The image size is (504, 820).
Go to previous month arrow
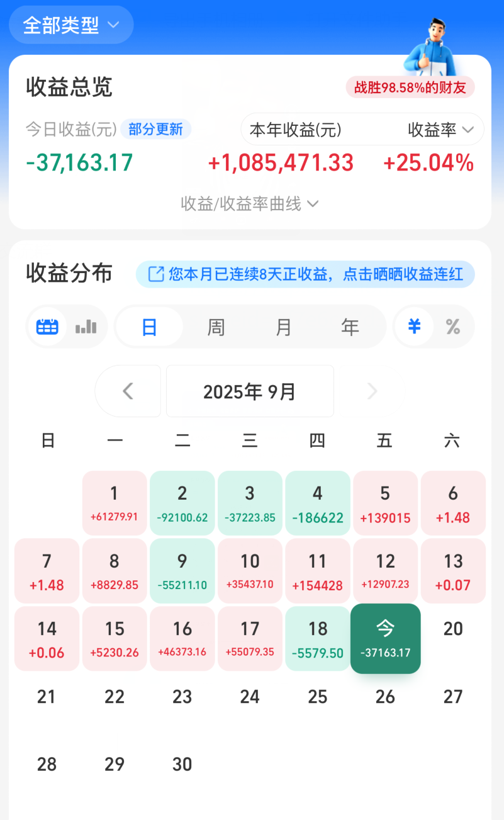pos(128,391)
